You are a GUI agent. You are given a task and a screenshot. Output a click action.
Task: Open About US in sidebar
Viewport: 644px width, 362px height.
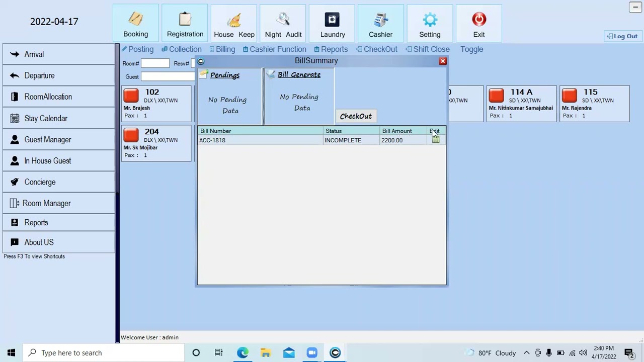pos(59,242)
